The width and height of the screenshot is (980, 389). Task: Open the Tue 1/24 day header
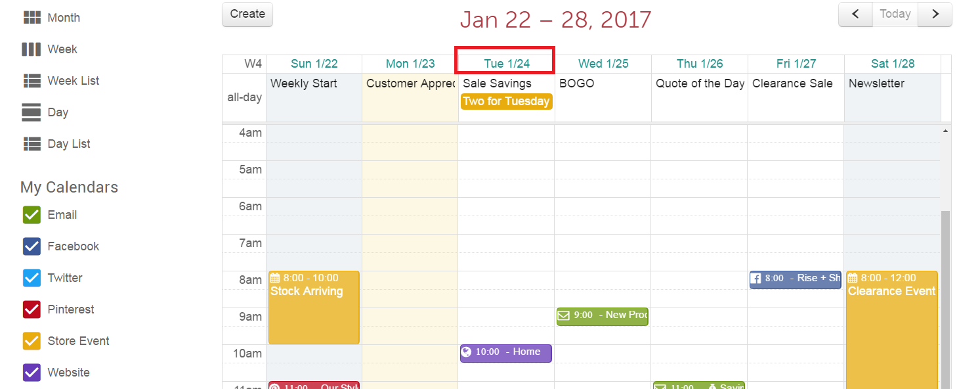point(507,64)
